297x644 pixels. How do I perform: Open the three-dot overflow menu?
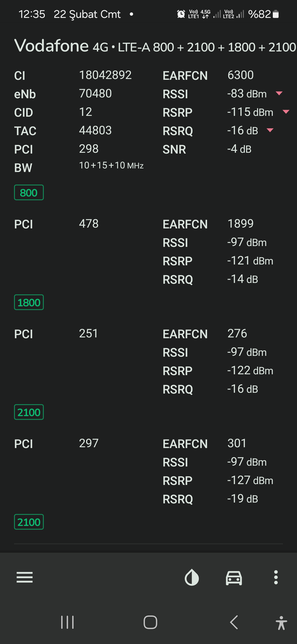point(276,577)
